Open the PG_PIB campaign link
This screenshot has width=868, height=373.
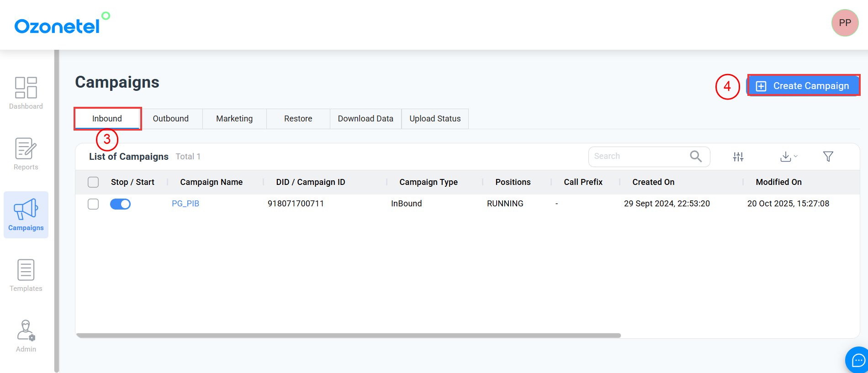[185, 204]
